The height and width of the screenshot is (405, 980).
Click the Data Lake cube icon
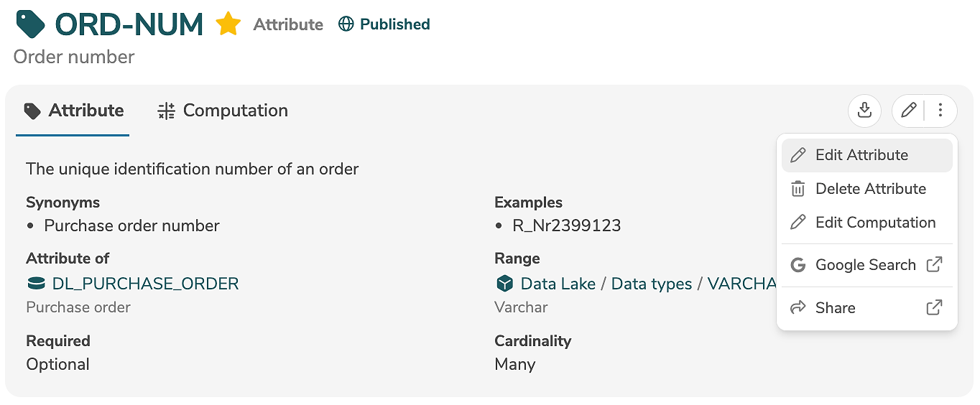coord(504,284)
